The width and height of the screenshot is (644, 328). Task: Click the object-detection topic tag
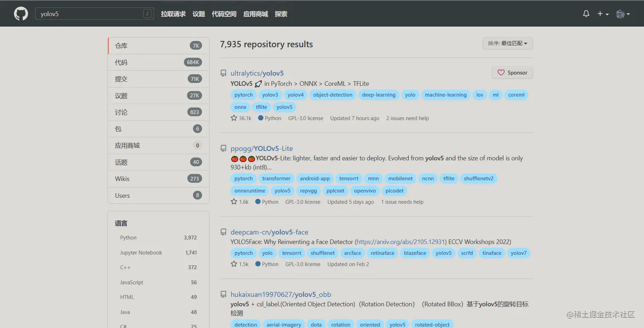point(333,95)
